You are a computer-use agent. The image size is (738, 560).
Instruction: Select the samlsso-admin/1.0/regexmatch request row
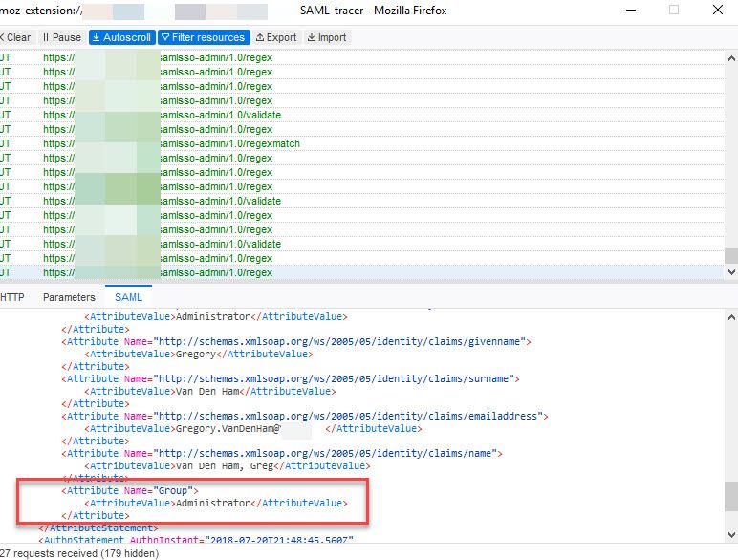click(x=362, y=143)
